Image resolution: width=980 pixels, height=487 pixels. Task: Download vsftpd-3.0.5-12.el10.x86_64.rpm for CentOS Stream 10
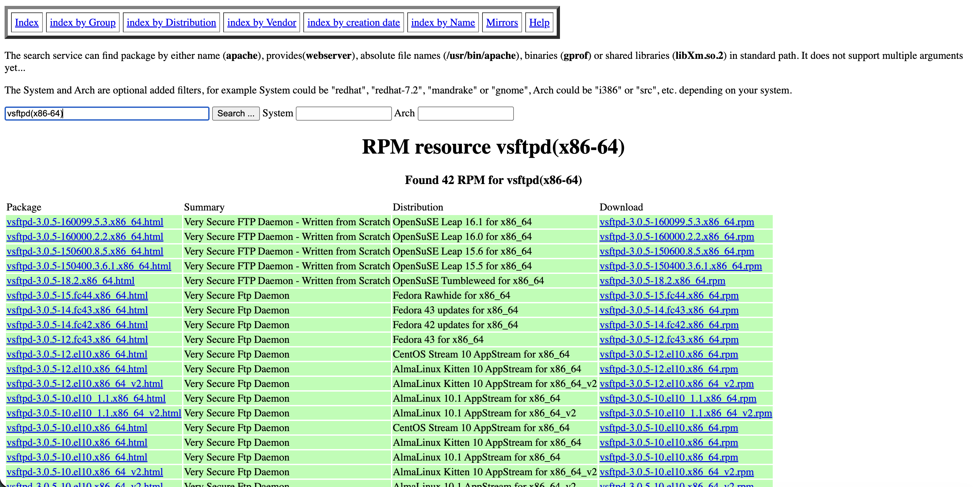(669, 354)
